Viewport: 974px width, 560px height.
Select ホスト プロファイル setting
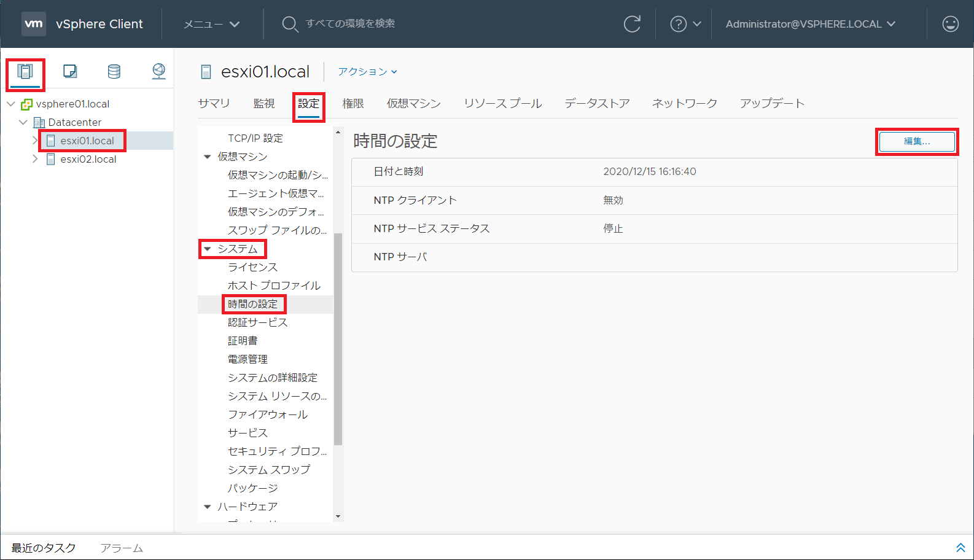tap(274, 286)
